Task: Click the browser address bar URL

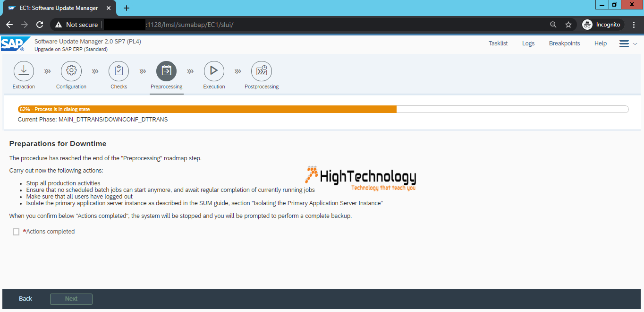Action: click(190, 25)
